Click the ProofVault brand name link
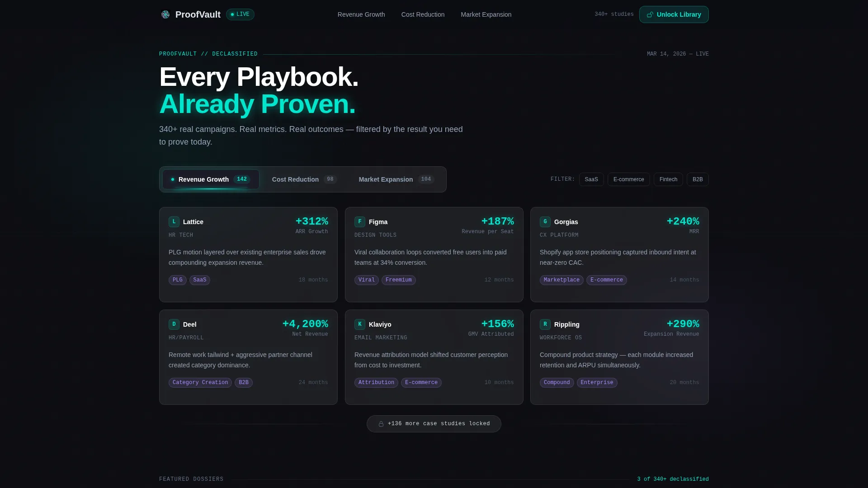This screenshot has width=868, height=488. point(198,14)
